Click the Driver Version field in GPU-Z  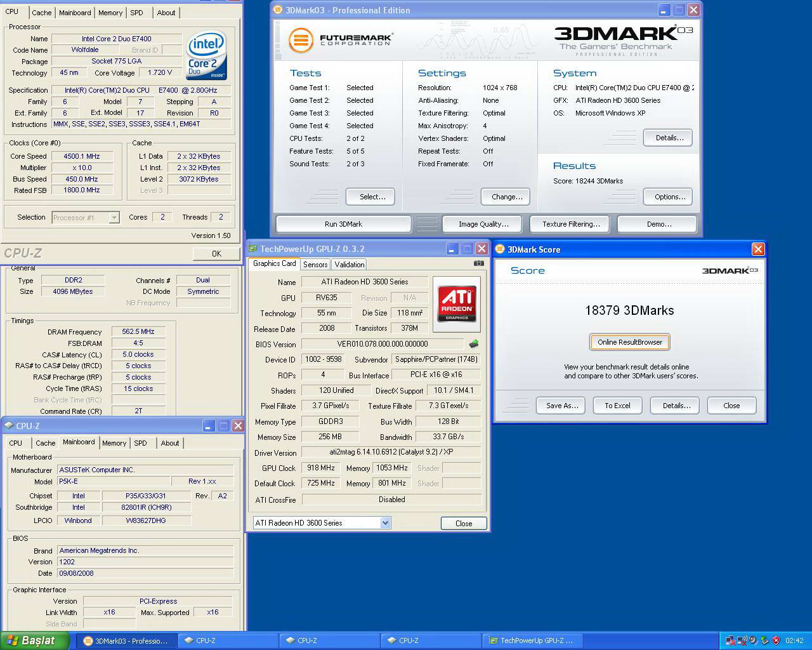[391, 453]
